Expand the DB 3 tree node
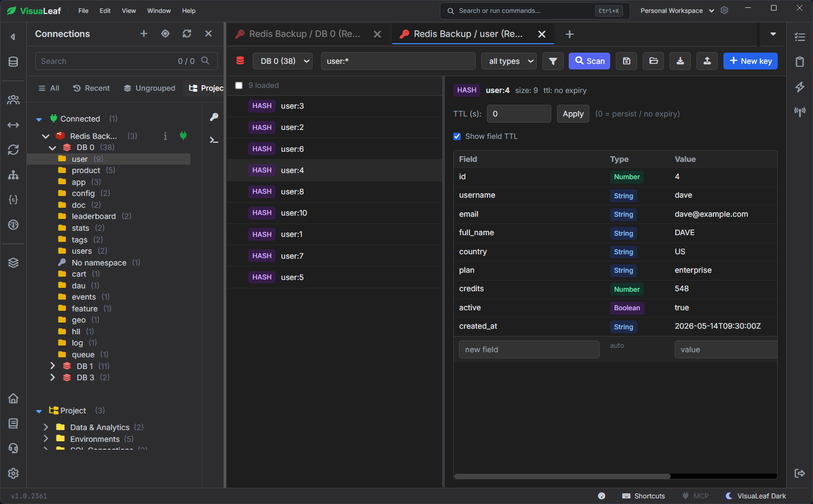This screenshot has width=813, height=504. [x=53, y=377]
